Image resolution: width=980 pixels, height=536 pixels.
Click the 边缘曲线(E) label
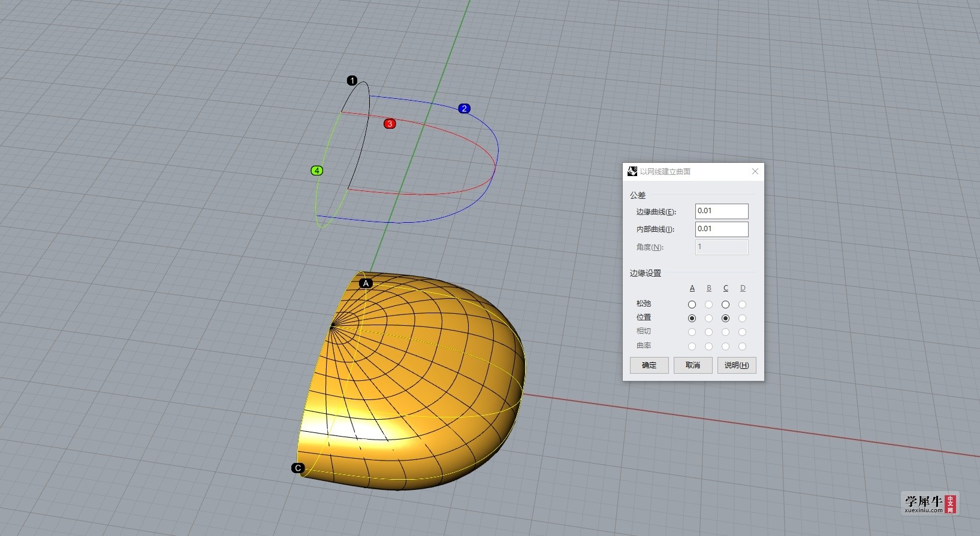click(x=656, y=211)
